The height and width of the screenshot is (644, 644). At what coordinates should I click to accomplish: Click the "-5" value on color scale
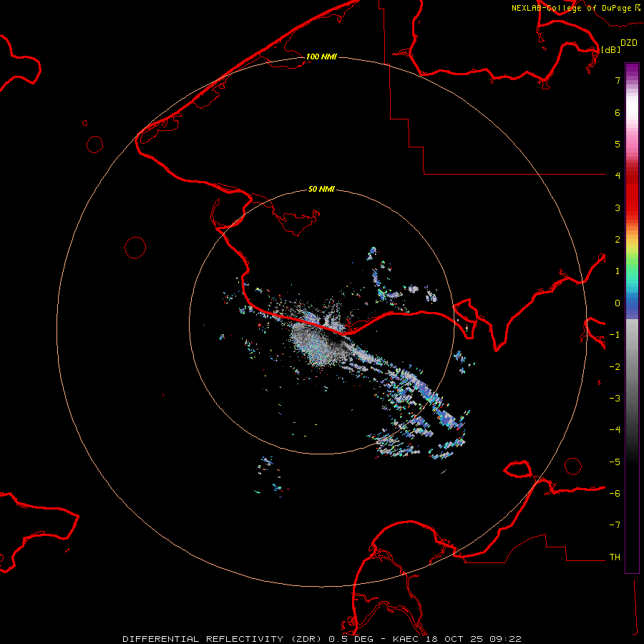[615, 462]
